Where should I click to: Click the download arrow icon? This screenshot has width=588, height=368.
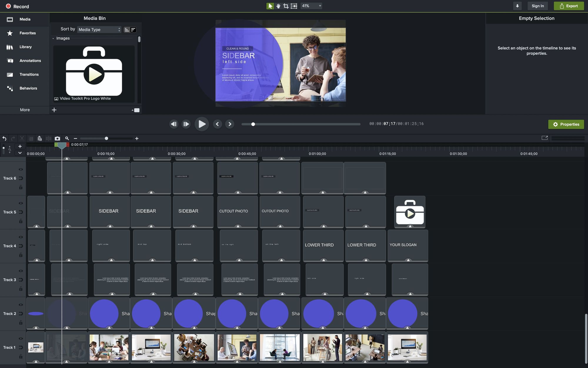click(x=517, y=6)
